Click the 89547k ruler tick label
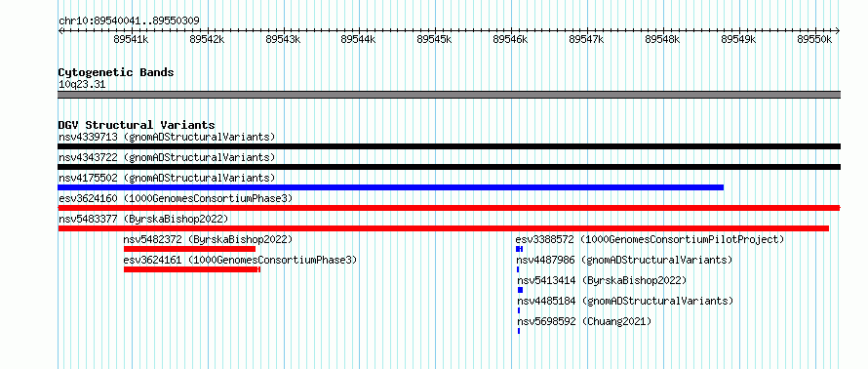The width and height of the screenshot is (868, 369). point(586,39)
